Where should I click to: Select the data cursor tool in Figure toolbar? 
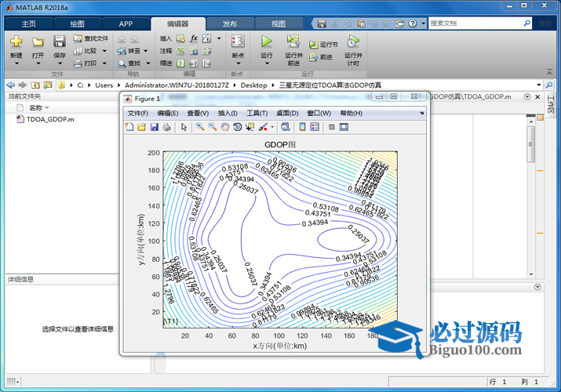click(250, 126)
